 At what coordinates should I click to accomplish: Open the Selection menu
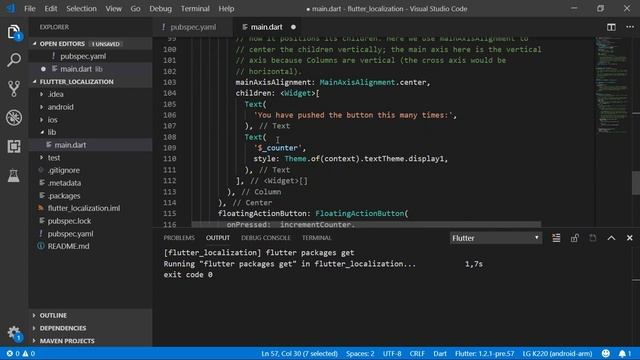pyautogui.click(x=81, y=9)
